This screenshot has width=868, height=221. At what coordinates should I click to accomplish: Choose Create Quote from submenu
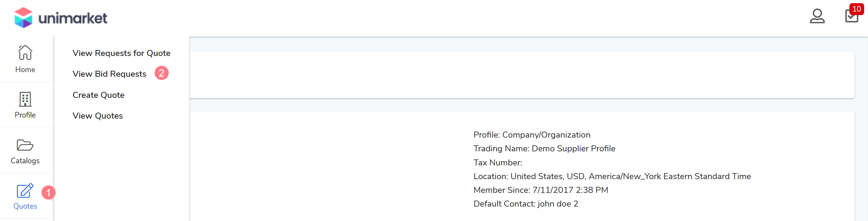tap(98, 95)
